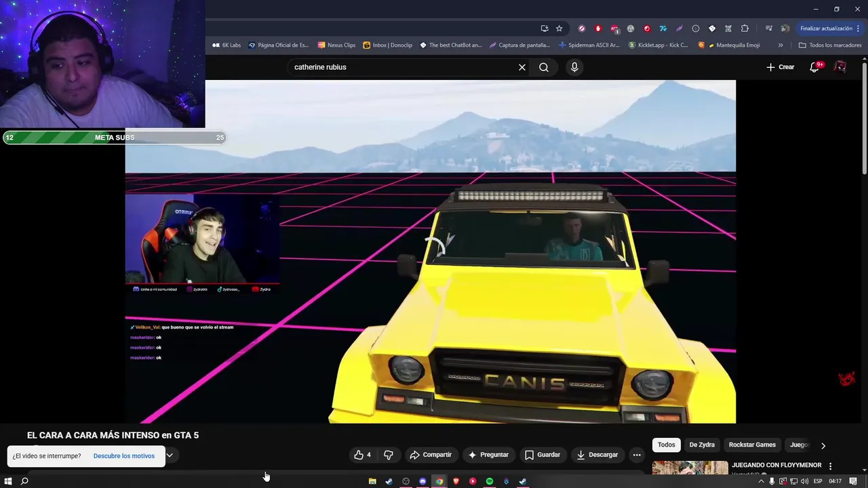
Task: Expand hidden bookmarks with double chevron
Action: coord(781,45)
